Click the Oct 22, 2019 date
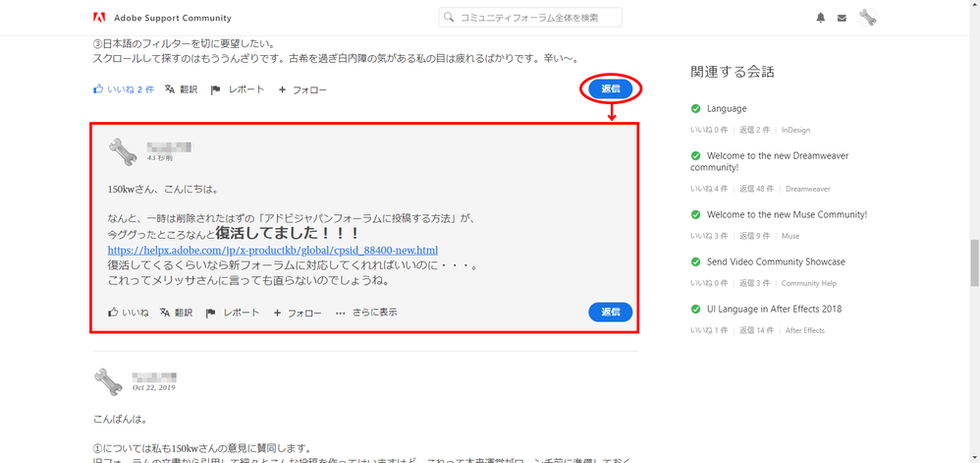 click(x=154, y=387)
